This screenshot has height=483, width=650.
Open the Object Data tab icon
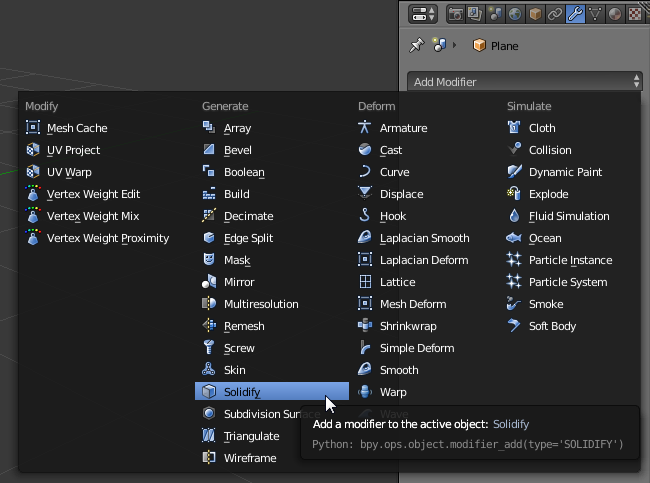(595, 14)
